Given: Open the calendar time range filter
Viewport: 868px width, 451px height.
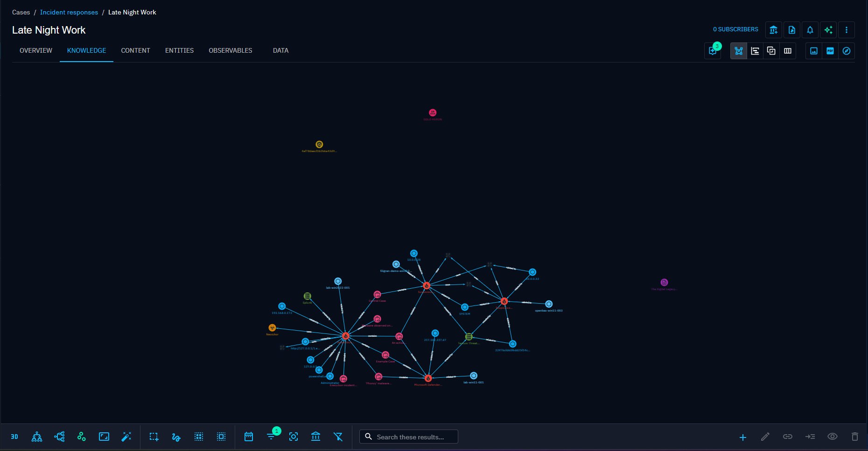Looking at the screenshot, I should point(249,437).
